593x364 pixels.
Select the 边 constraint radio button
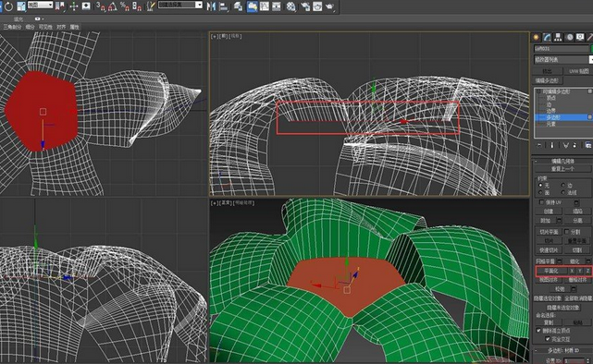(563, 186)
